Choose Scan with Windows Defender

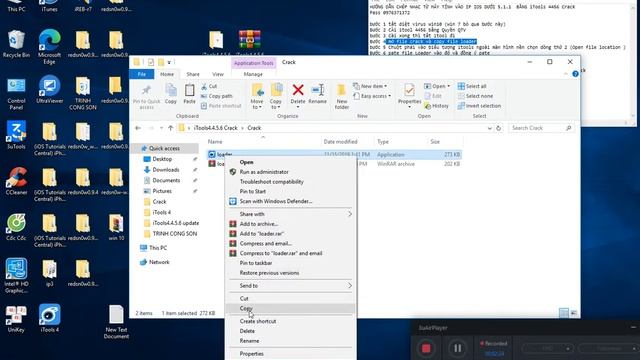[x=290, y=201]
